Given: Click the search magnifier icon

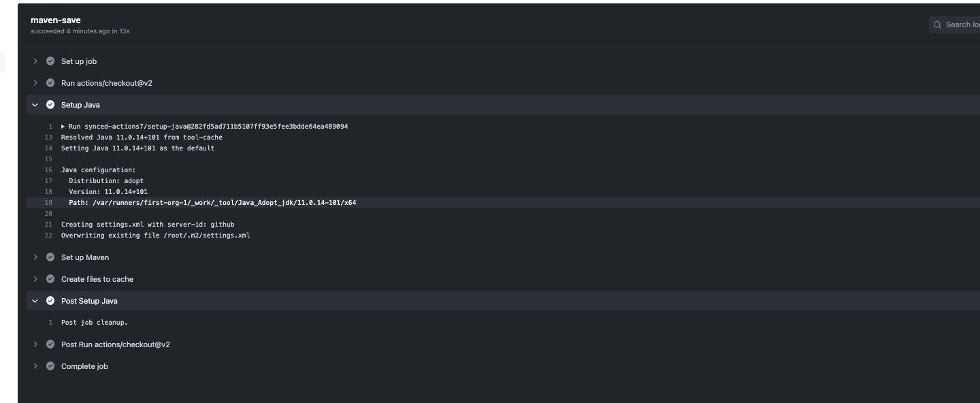Looking at the screenshot, I should click(938, 25).
